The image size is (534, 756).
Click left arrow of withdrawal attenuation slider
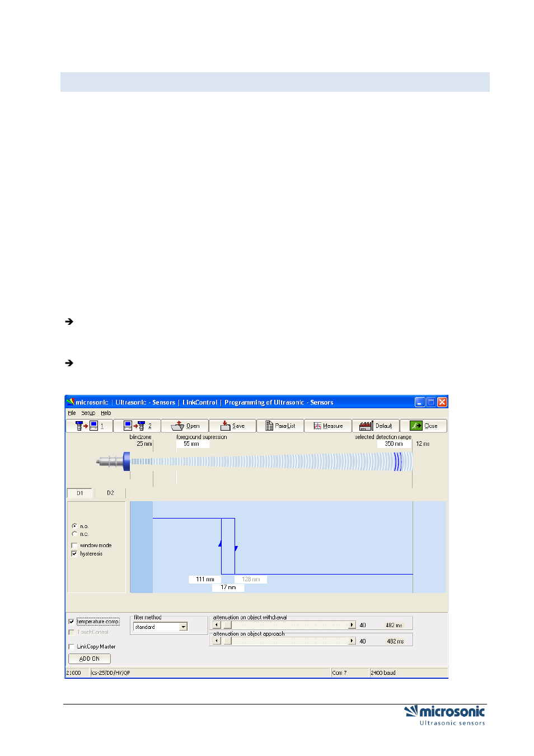tap(217, 625)
